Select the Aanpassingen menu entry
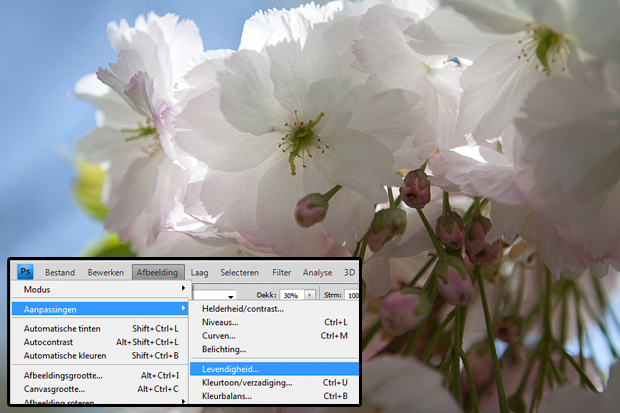Image resolution: width=620 pixels, height=413 pixels. click(100, 309)
